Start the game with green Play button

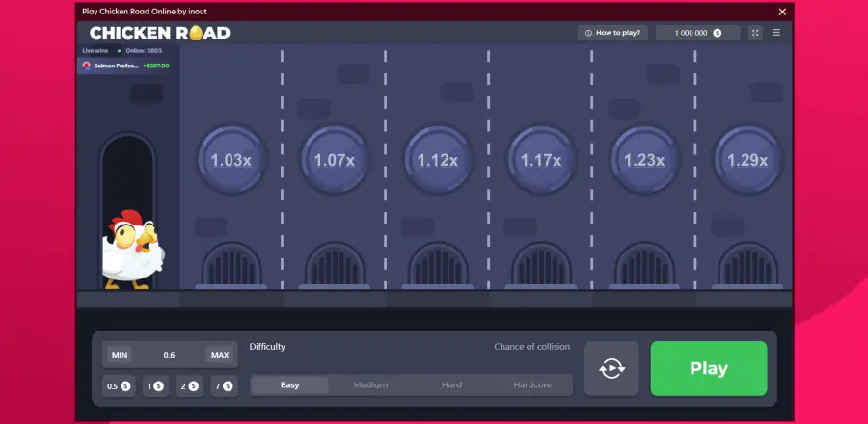(709, 368)
